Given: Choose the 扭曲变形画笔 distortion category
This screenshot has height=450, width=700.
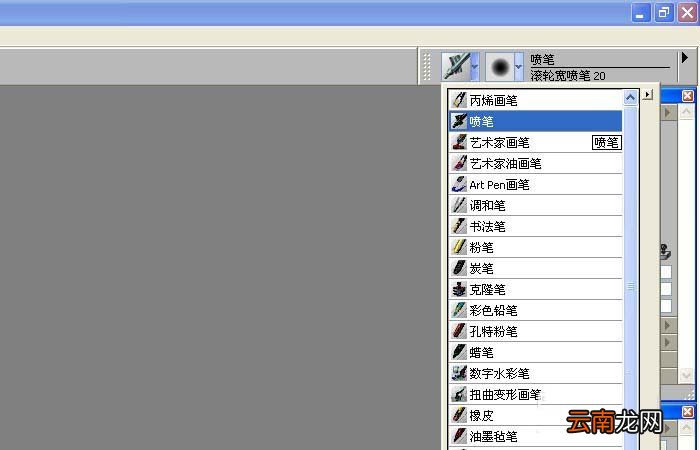Looking at the screenshot, I should (535, 394).
